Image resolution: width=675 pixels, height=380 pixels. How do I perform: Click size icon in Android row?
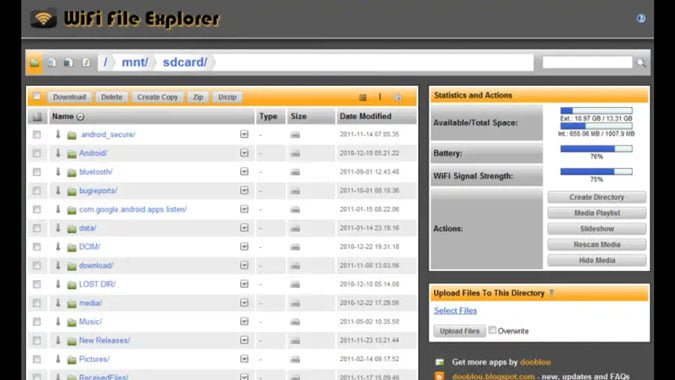point(295,154)
